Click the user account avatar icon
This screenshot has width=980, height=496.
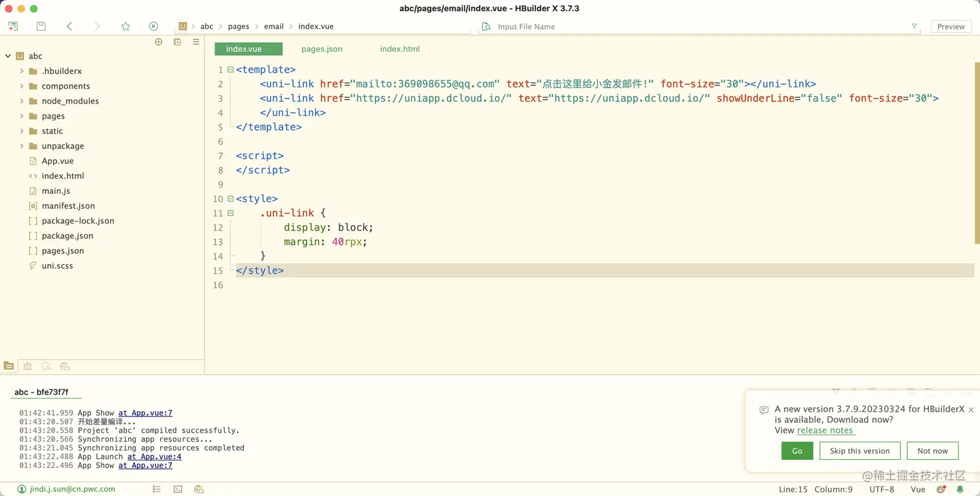click(22, 489)
